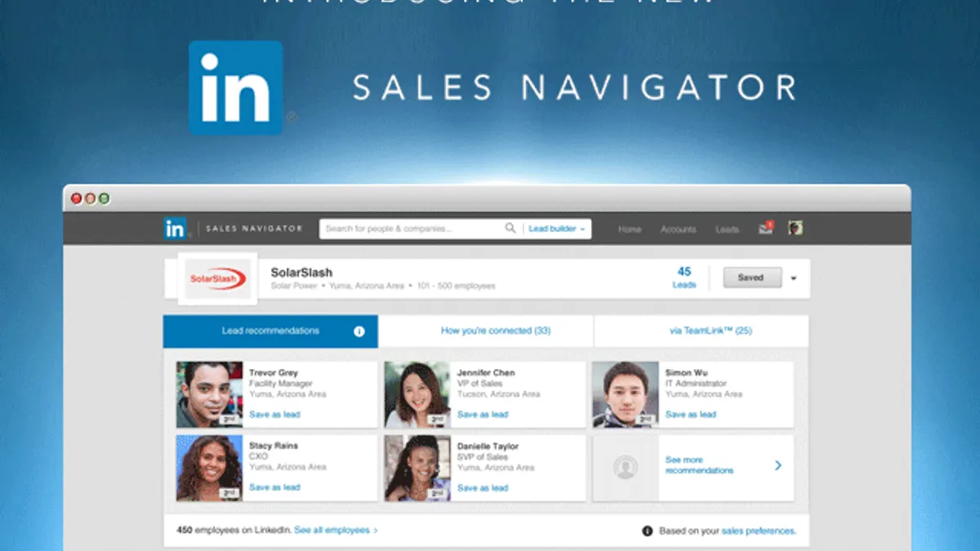Click the name Simon Wu

point(687,373)
